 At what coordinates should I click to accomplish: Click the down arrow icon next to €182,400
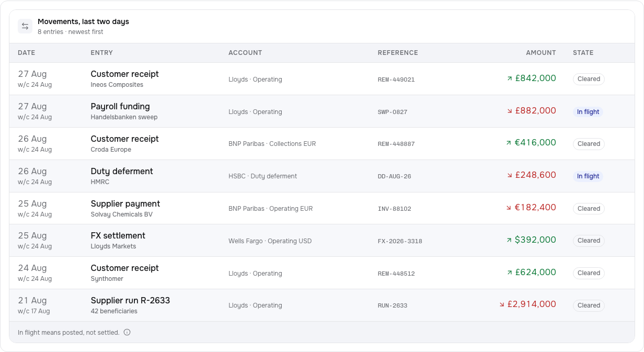pyautogui.click(x=509, y=208)
